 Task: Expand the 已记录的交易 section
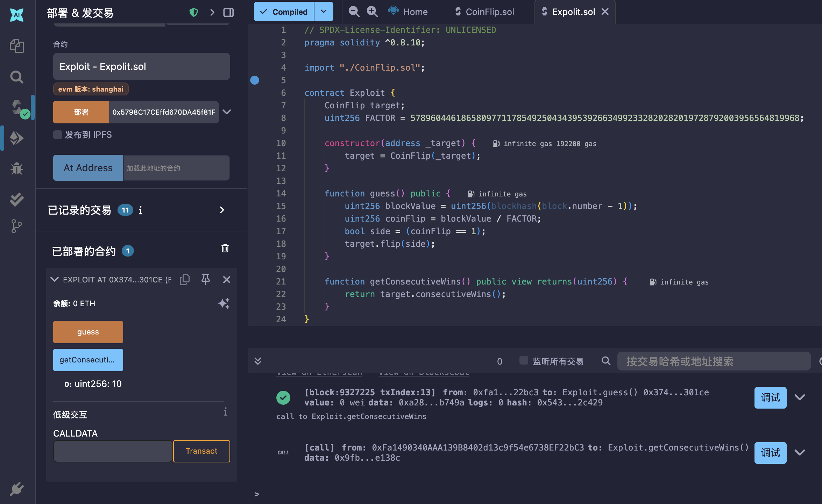[x=222, y=210]
